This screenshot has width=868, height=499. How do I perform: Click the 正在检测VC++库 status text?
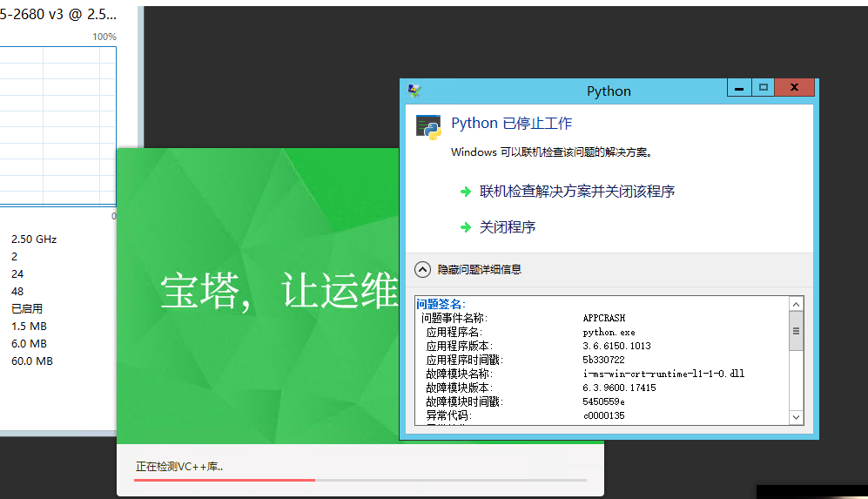pyautogui.click(x=179, y=467)
